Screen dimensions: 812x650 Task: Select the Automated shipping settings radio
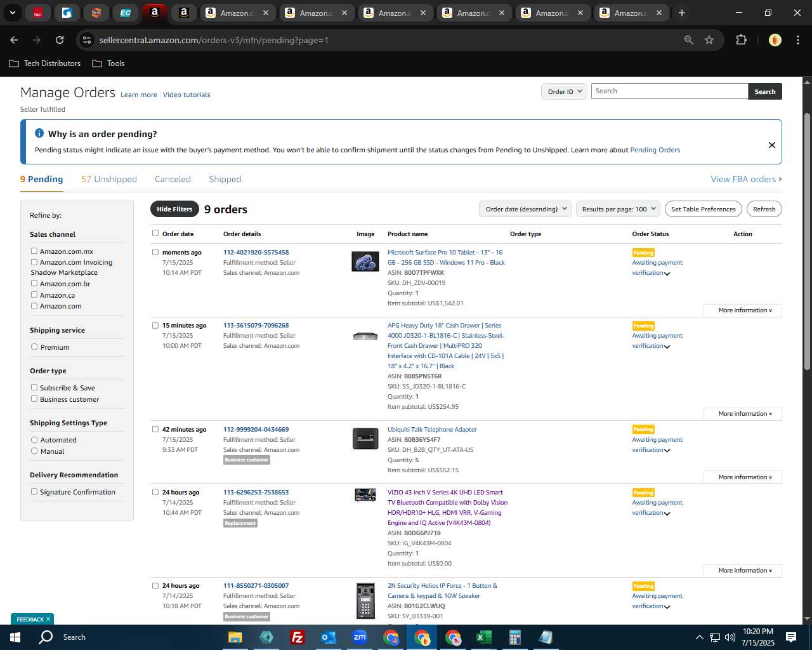[34, 439]
